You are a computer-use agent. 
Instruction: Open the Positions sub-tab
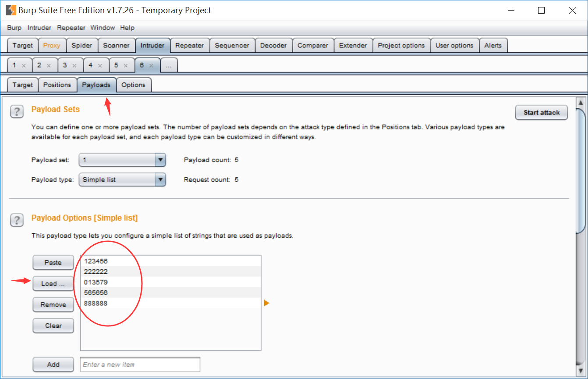(x=57, y=85)
